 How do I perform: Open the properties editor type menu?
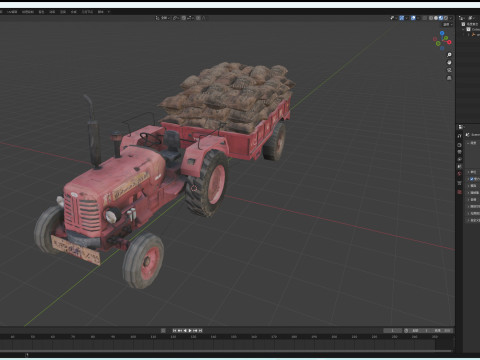(x=461, y=127)
